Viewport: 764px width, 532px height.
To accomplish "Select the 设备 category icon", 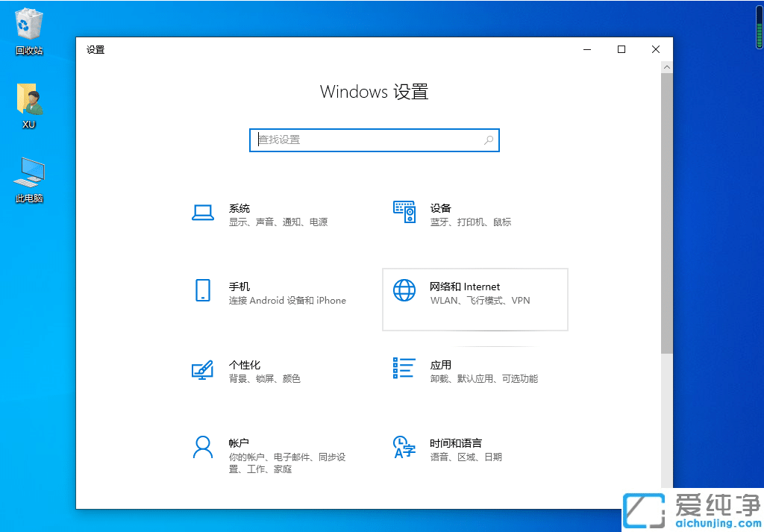I will [404, 213].
